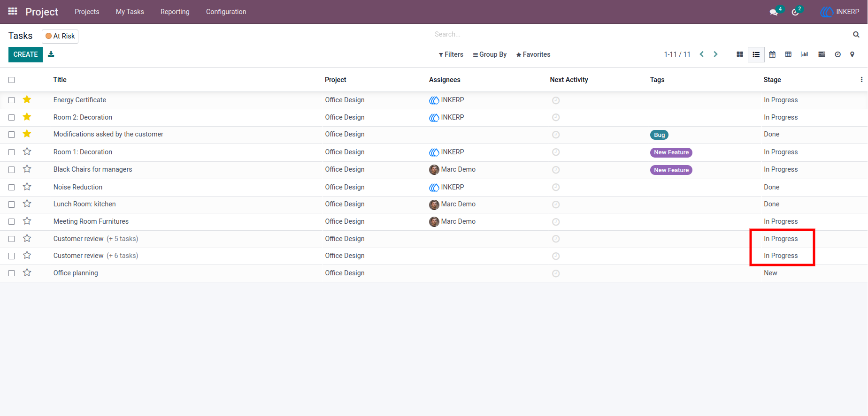Switch to Activity view

coord(837,54)
